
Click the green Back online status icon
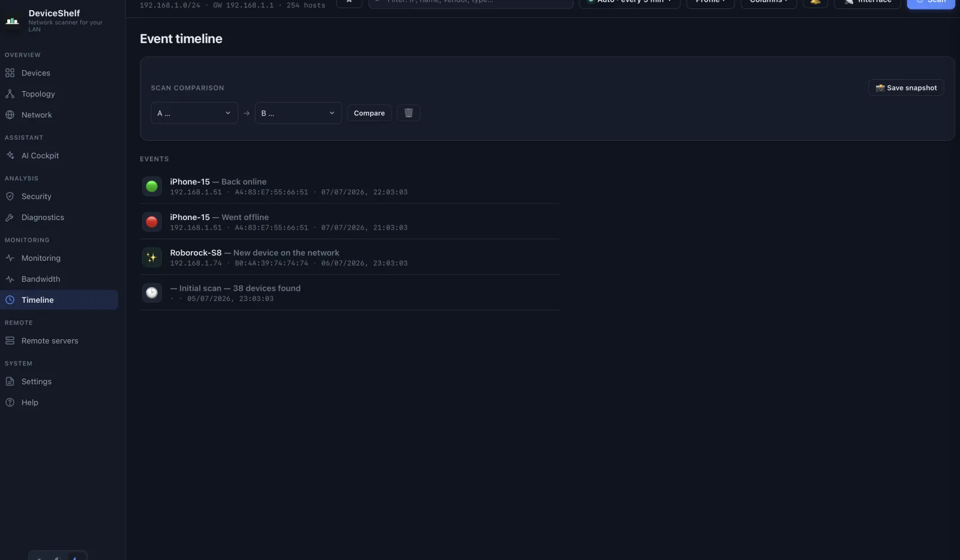152,186
